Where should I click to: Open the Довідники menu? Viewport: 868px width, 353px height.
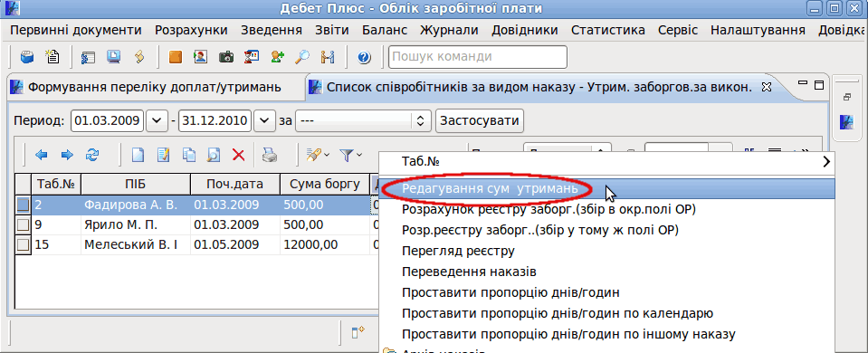tap(525, 30)
